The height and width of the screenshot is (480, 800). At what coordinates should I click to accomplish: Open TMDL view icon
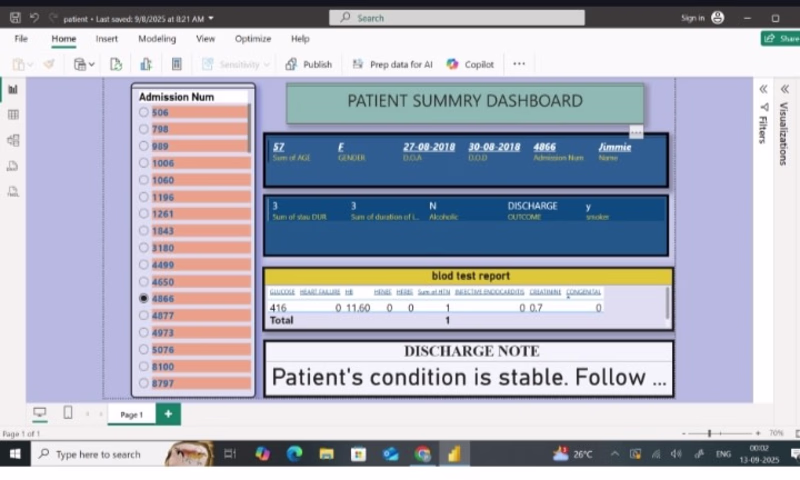pos(13,192)
